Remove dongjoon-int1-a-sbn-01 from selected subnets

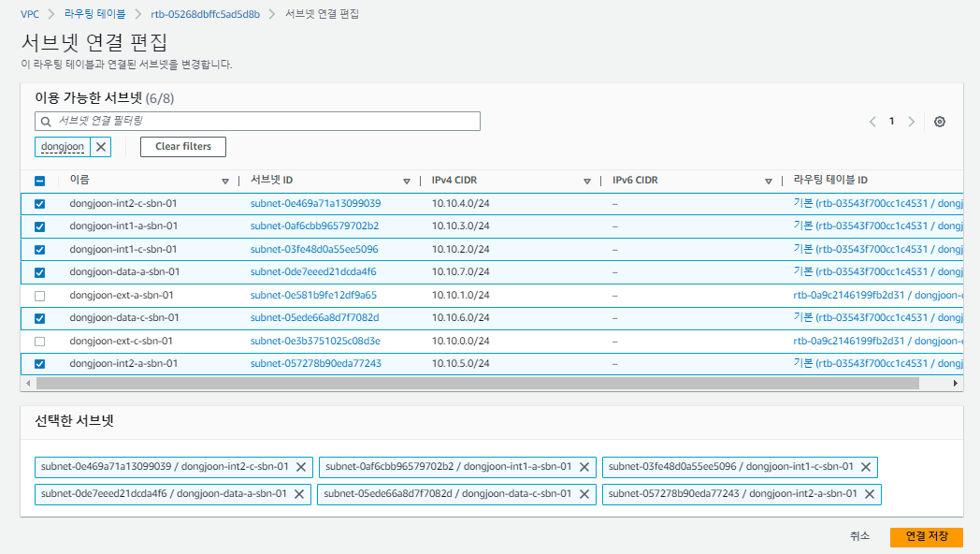[584, 467]
